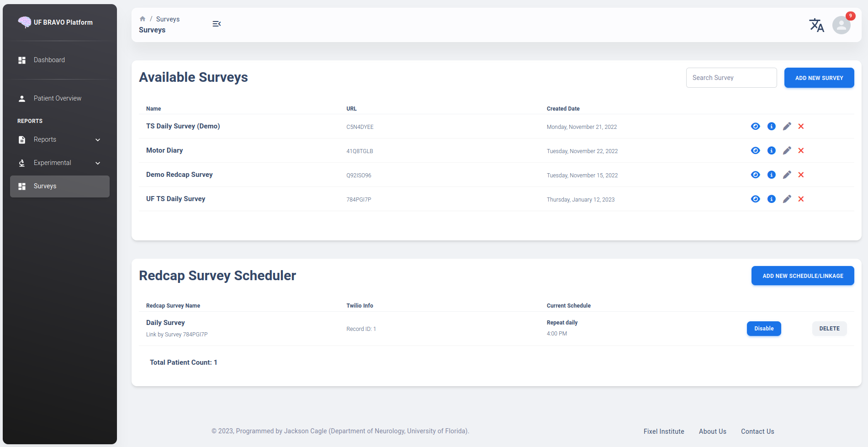
Task: Delete the Demo Redcap Survey
Action: [801, 175]
